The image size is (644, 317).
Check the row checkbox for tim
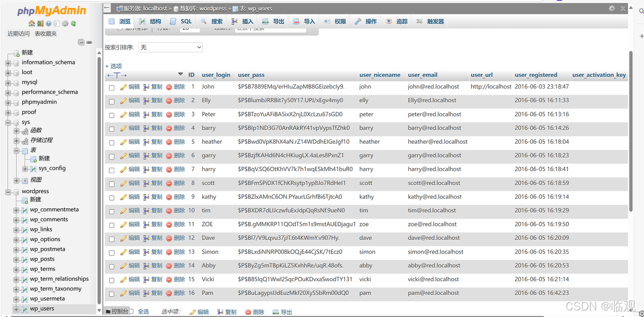(x=112, y=211)
